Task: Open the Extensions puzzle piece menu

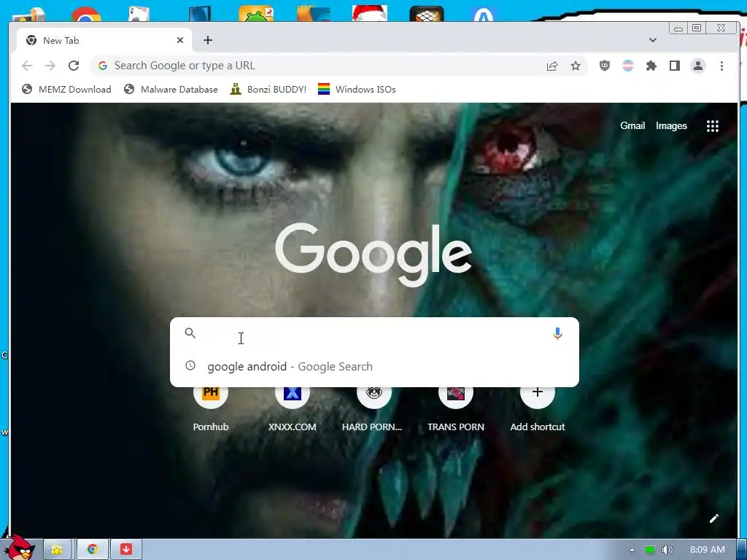Action: (x=651, y=66)
